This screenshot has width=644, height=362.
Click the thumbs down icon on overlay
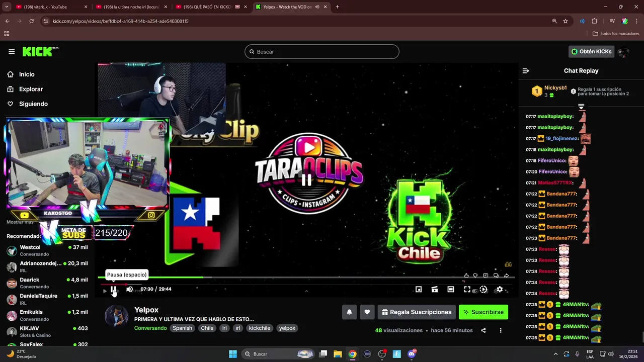point(475,276)
